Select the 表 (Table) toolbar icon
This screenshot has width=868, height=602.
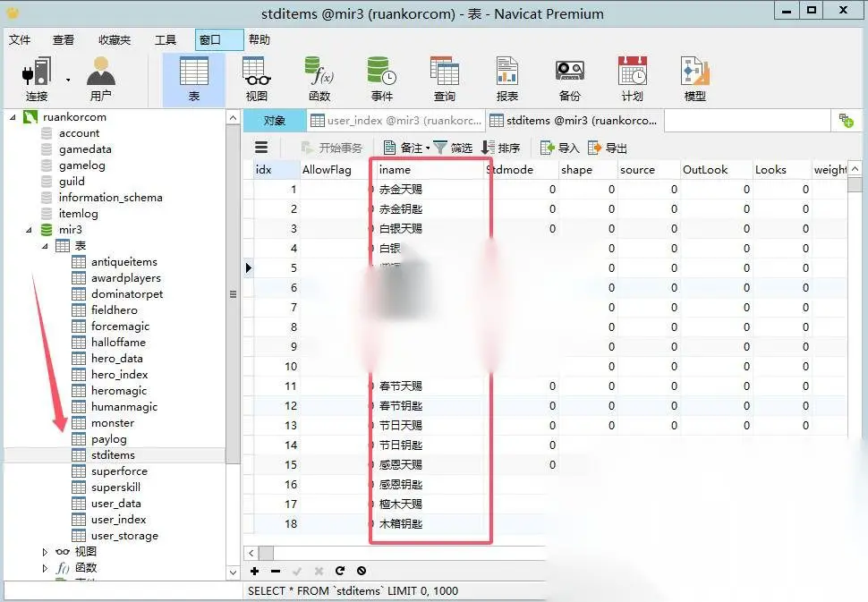pyautogui.click(x=194, y=79)
